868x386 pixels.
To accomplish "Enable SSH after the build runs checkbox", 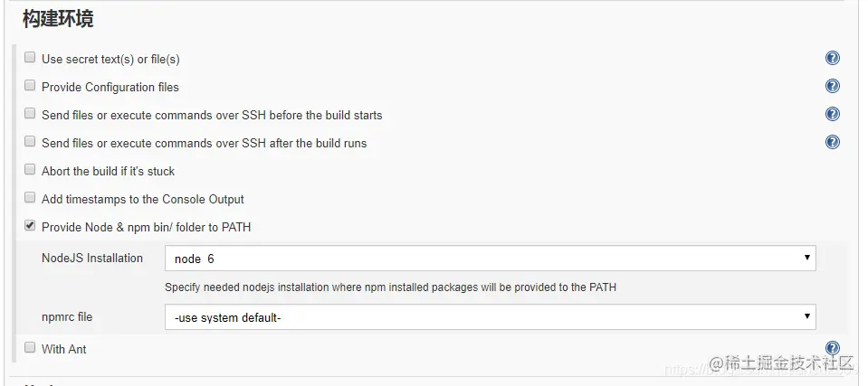I will [x=30, y=142].
